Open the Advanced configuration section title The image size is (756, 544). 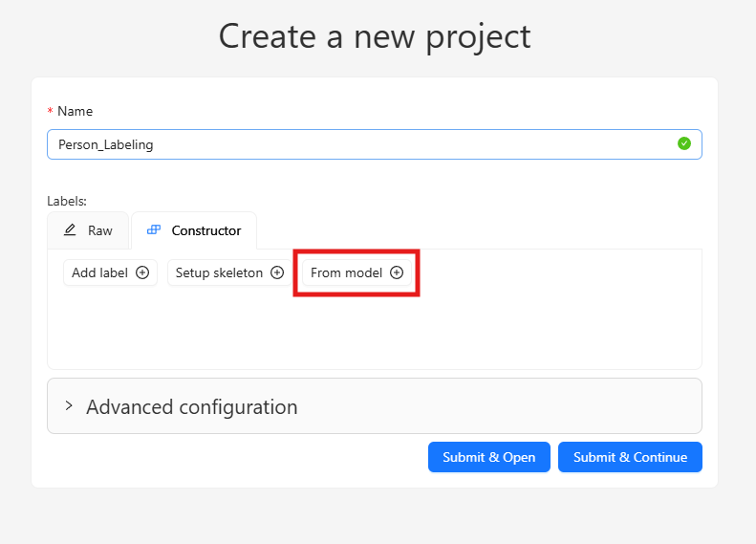[192, 407]
